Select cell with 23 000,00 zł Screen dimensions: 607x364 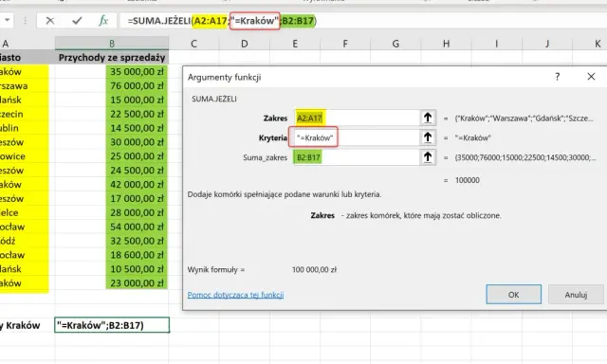click(x=112, y=283)
